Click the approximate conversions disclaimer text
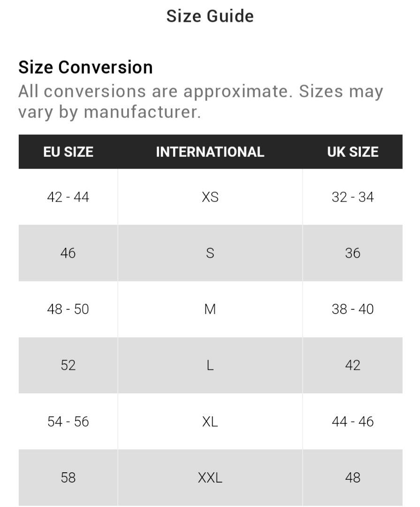The height and width of the screenshot is (507, 420). [x=200, y=101]
